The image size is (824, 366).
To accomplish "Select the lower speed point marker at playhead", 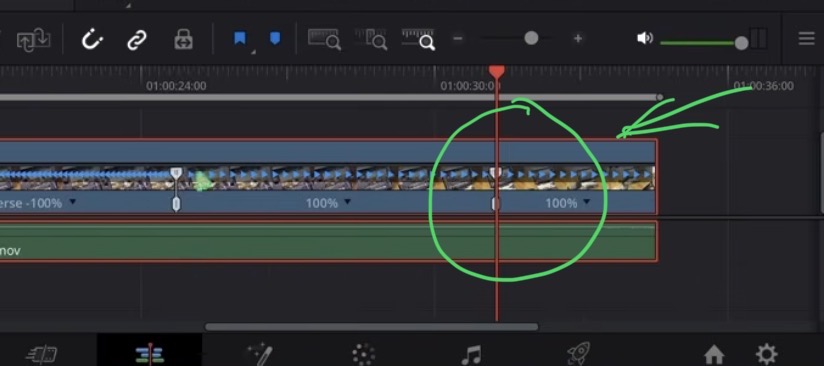I will [x=496, y=204].
